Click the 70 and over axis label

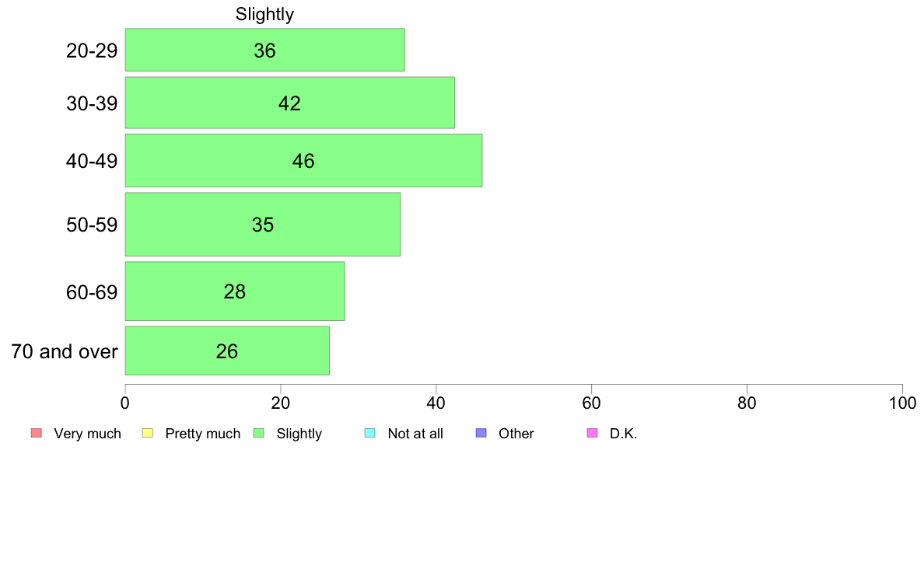(65, 352)
